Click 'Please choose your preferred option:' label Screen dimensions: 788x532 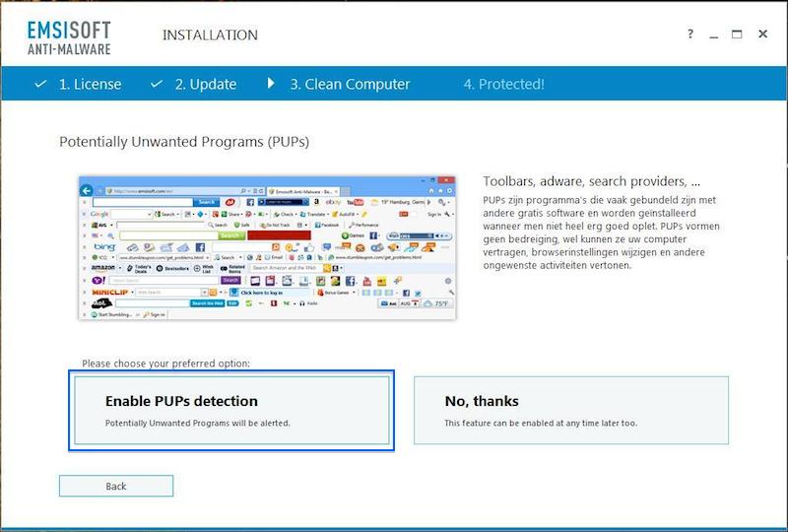point(165,364)
